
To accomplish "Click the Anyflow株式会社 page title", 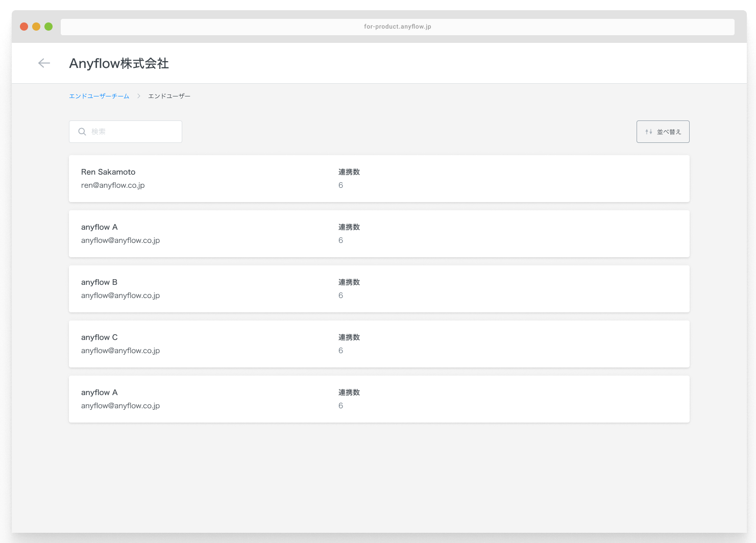I will pos(119,63).
